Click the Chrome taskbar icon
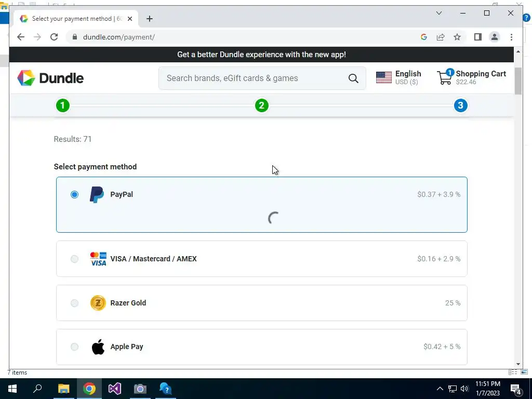Screen dimensions: 532x399 (x=89, y=389)
